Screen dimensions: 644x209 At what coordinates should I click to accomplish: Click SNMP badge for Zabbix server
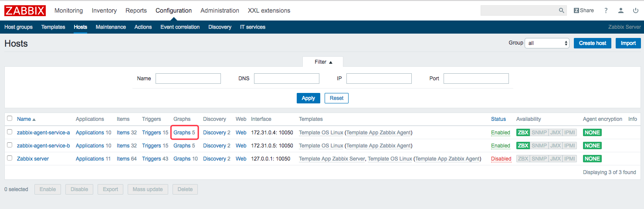(539, 159)
